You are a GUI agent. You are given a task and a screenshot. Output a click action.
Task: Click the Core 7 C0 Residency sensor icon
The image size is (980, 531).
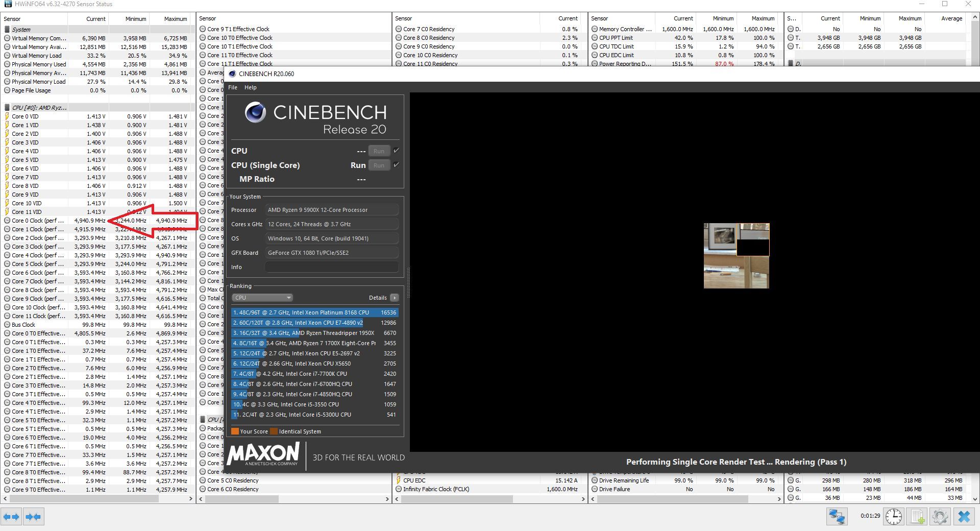click(x=399, y=29)
